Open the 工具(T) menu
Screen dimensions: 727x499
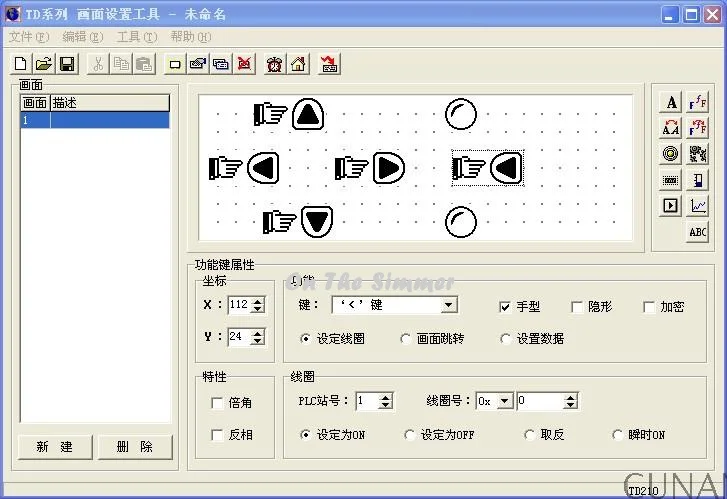tap(137, 37)
